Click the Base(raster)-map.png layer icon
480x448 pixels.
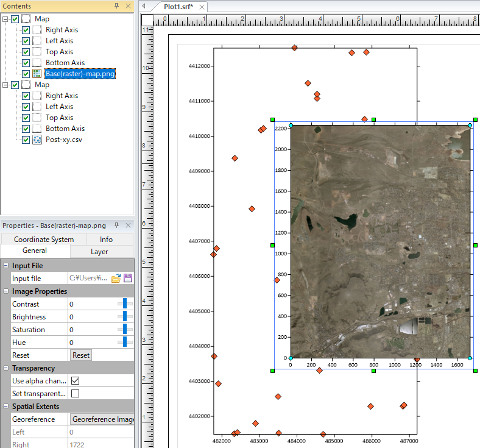pyautogui.click(x=37, y=74)
